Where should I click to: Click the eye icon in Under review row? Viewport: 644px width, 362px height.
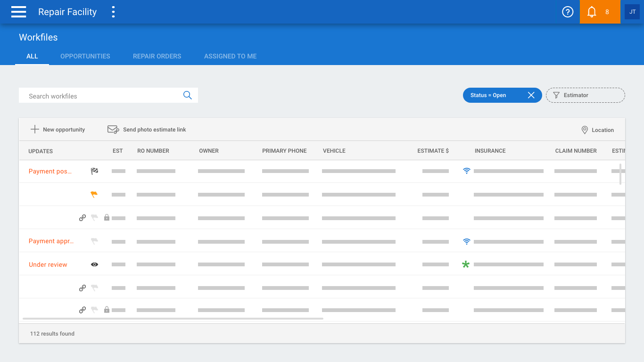coord(94,264)
